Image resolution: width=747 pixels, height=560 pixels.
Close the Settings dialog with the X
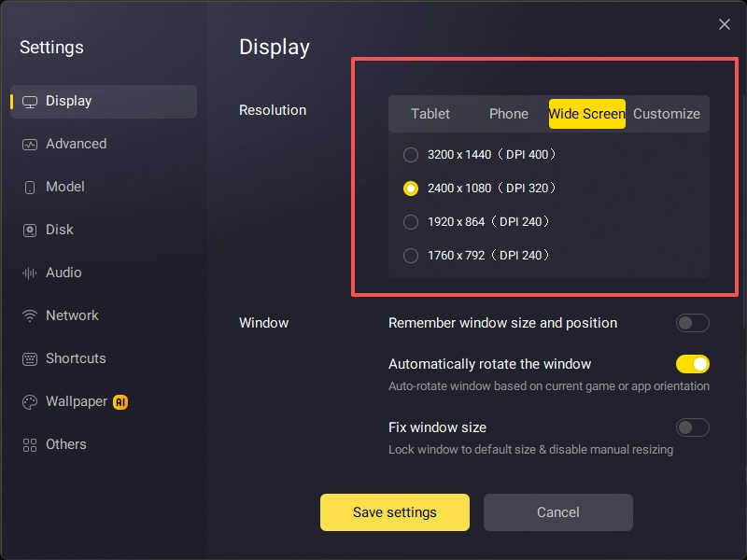click(725, 24)
